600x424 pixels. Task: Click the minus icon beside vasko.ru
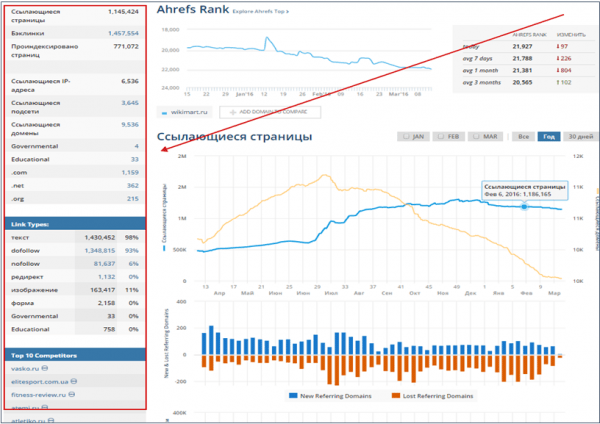click(45, 368)
